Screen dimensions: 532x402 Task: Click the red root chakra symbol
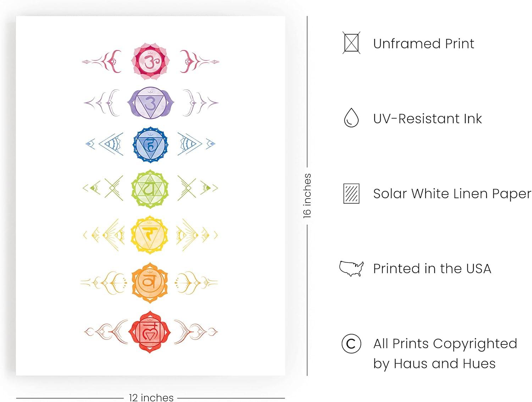pos(150,332)
